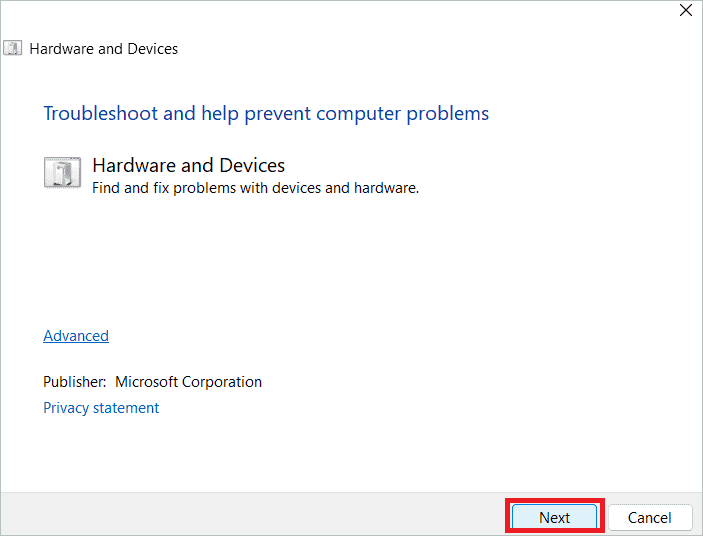
Task: View Microsoft's privacy statement
Action: 101,408
